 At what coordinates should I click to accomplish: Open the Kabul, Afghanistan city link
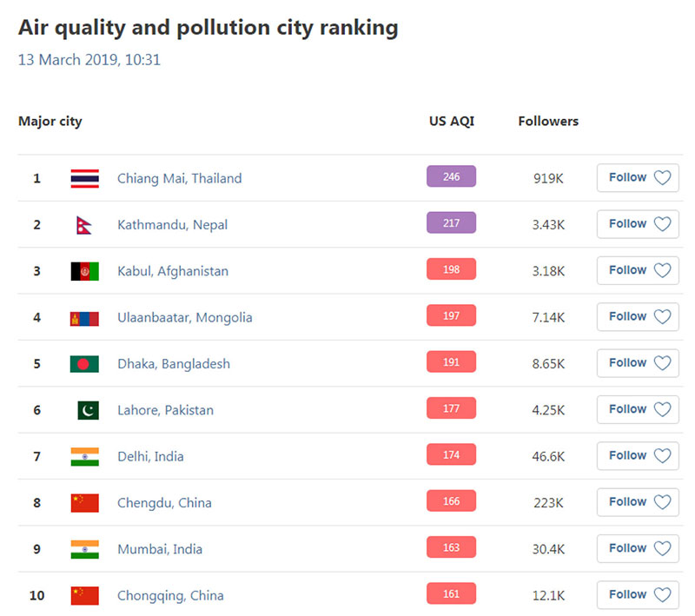(173, 271)
